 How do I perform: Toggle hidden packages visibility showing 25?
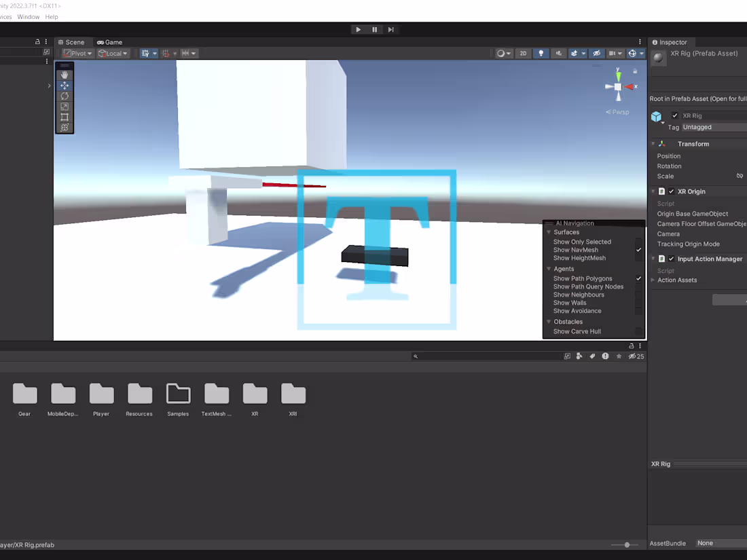pos(636,356)
